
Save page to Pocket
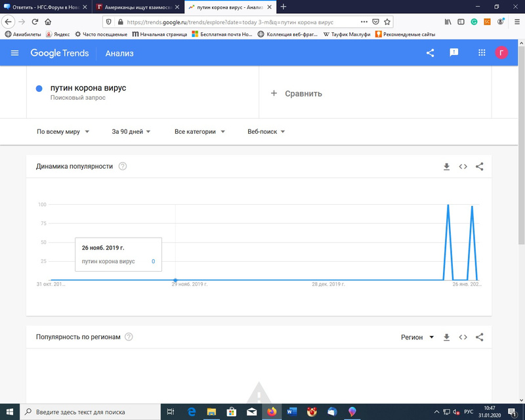pos(375,22)
